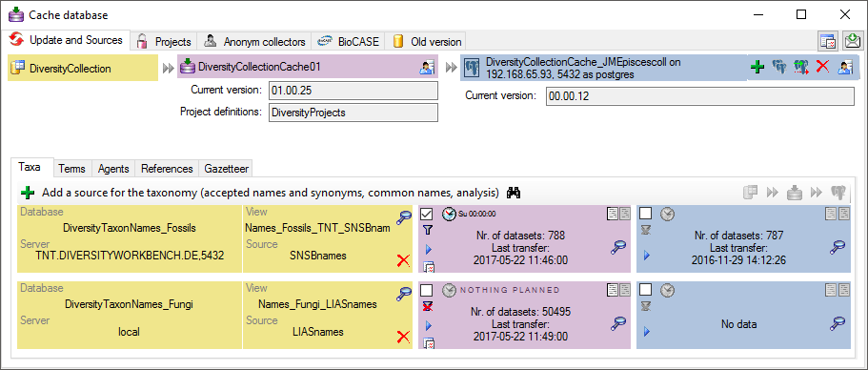Start the cache transfer for the Fossils row
This screenshot has height=370, width=868.
tap(428, 250)
